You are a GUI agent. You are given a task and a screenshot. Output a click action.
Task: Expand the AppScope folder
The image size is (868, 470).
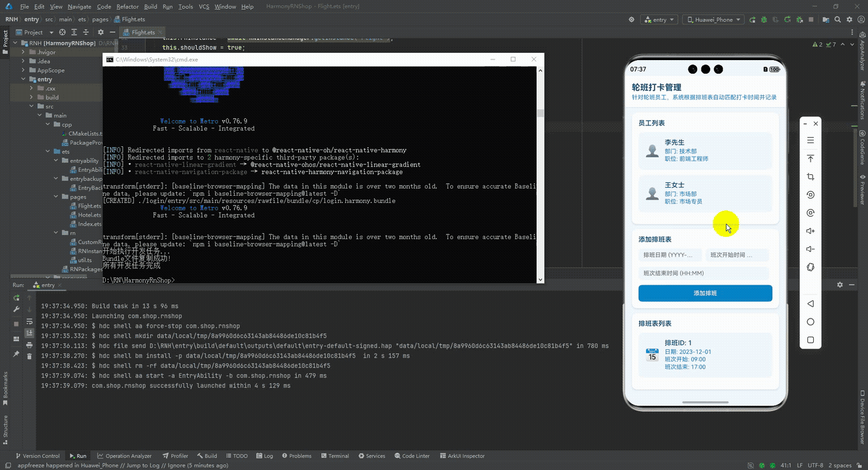point(23,70)
